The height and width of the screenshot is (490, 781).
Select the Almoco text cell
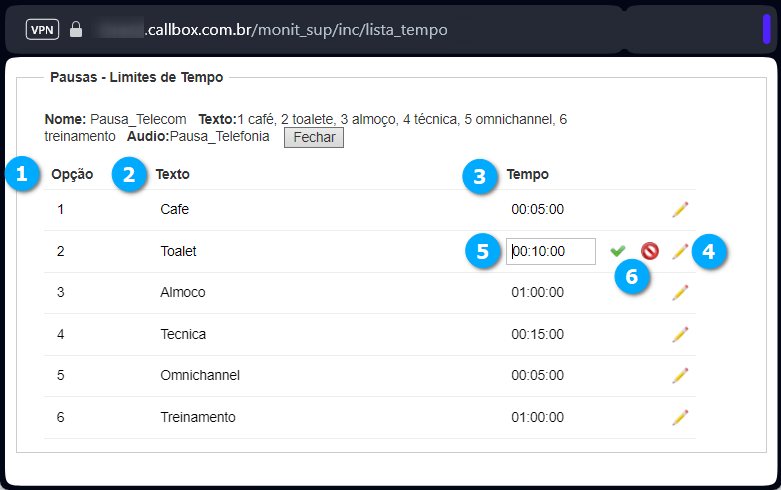point(183,292)
